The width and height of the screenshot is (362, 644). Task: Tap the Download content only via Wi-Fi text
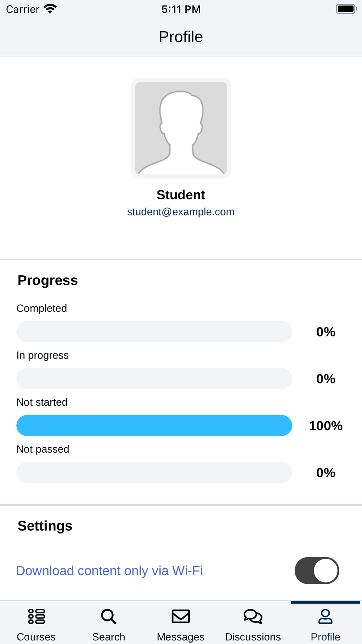(109, 570)
